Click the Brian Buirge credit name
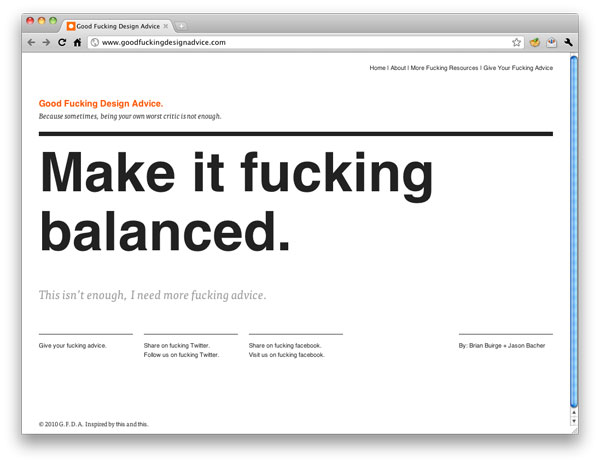This screenshot has height=464, width=600. (x=485, y=345)
